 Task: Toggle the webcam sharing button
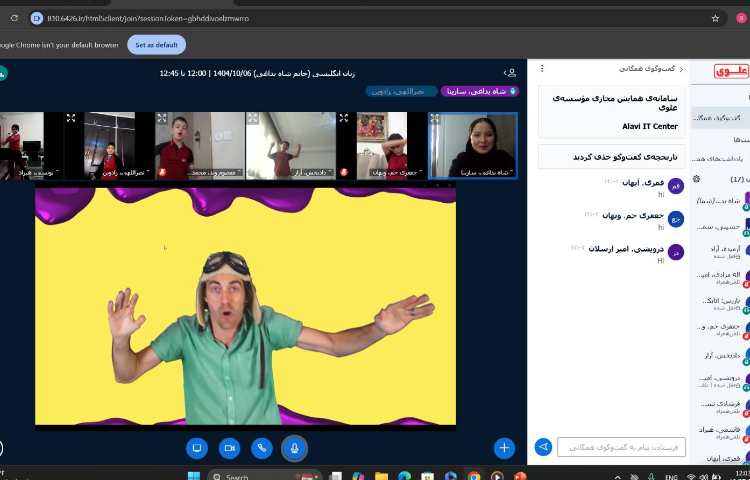(x=229, y=448)
